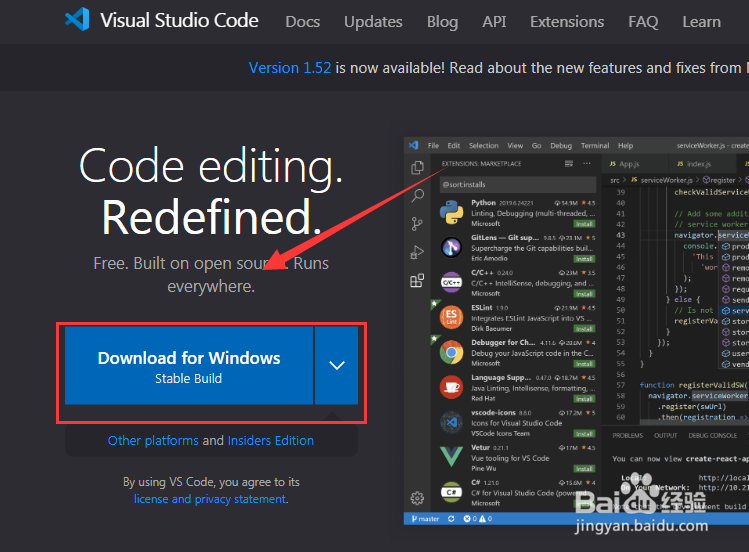Screen dimensions: 749x552
Task: Click the GitLens extension icon
Action: tap(451, 247)
